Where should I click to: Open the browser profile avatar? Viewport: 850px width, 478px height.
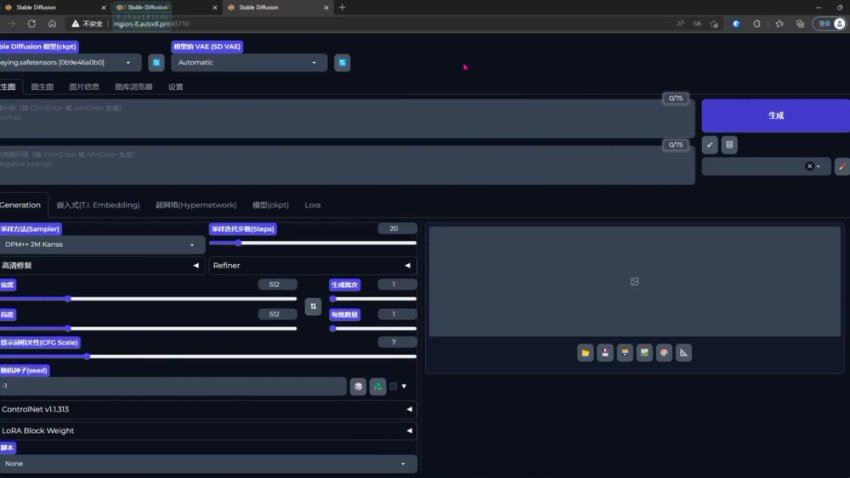(x=840, y=24)
